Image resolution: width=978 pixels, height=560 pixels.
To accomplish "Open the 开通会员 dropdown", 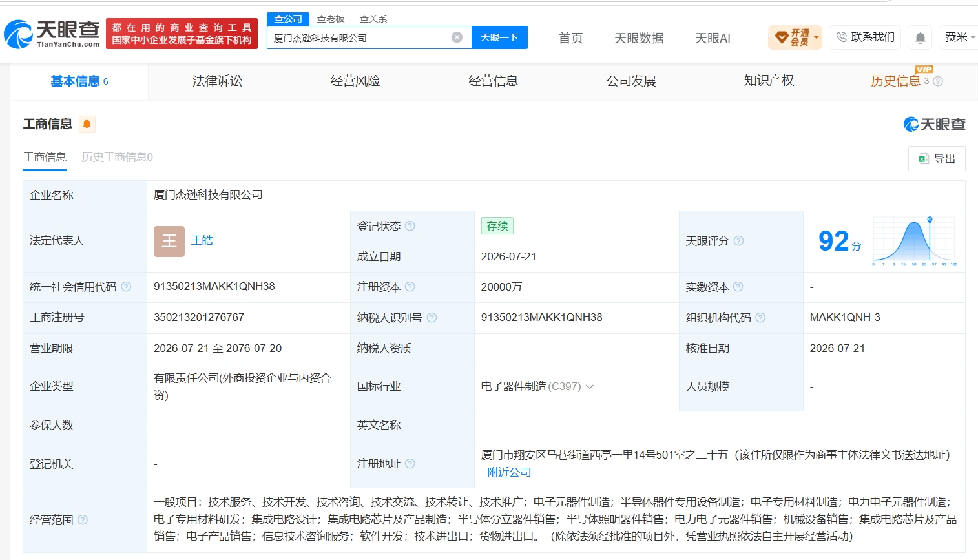I will pos(795,37).
